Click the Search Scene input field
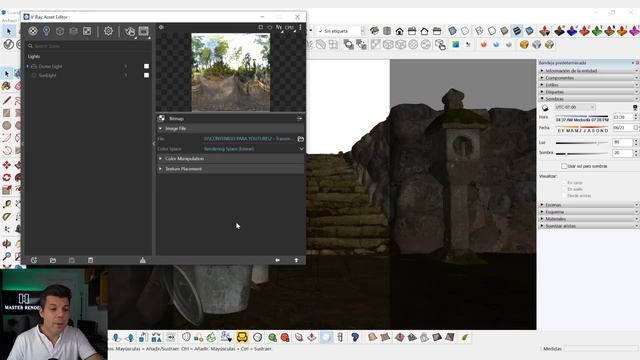 (89, 46)
